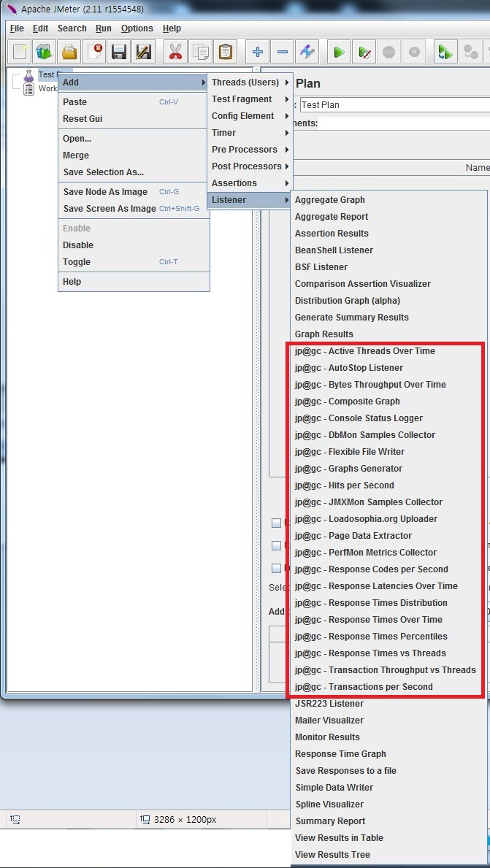The height and width of the screenshot is (868, 490).
Task: Click the Test Plan name input field
Action: point(394,104)
